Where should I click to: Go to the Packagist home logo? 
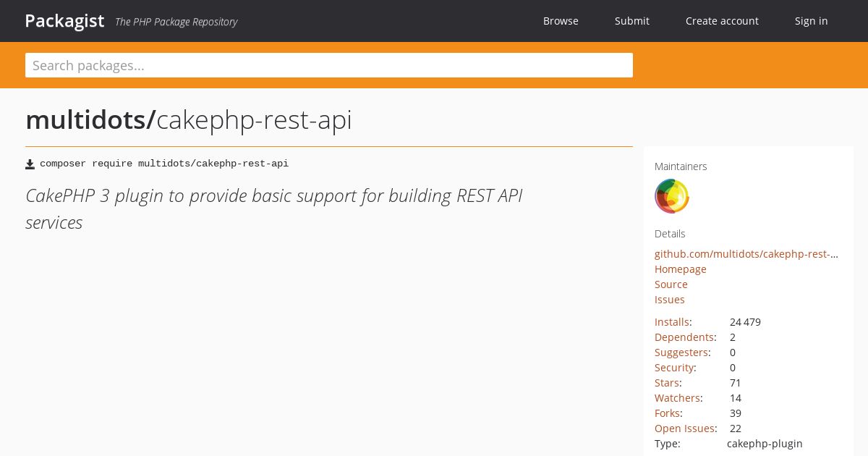coord(64,21)
